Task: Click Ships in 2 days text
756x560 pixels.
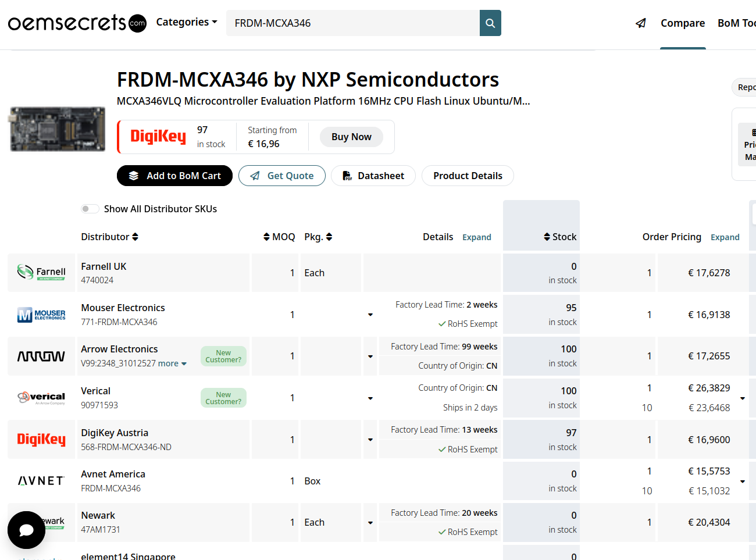Action: tap(470, 407)
